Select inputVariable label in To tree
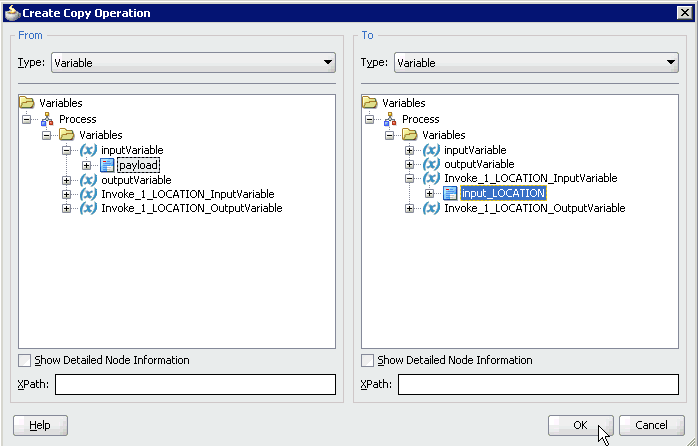 (475, 150)
